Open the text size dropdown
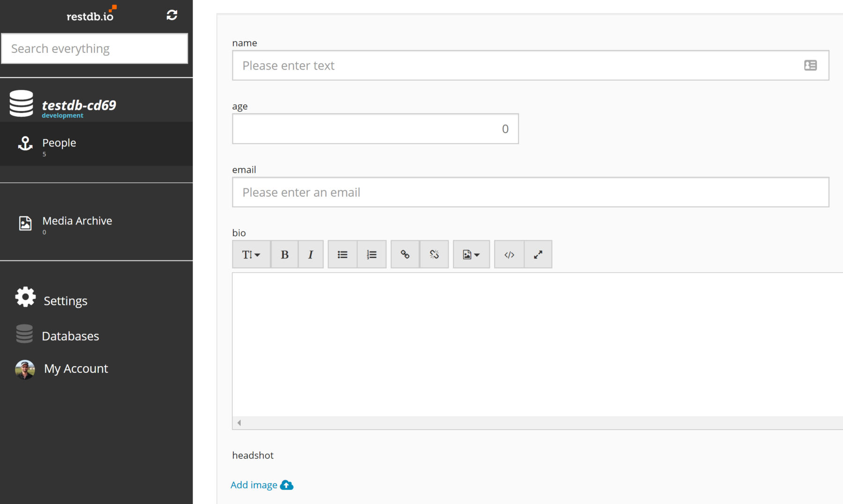843x504 pixels. click(251, 254)
